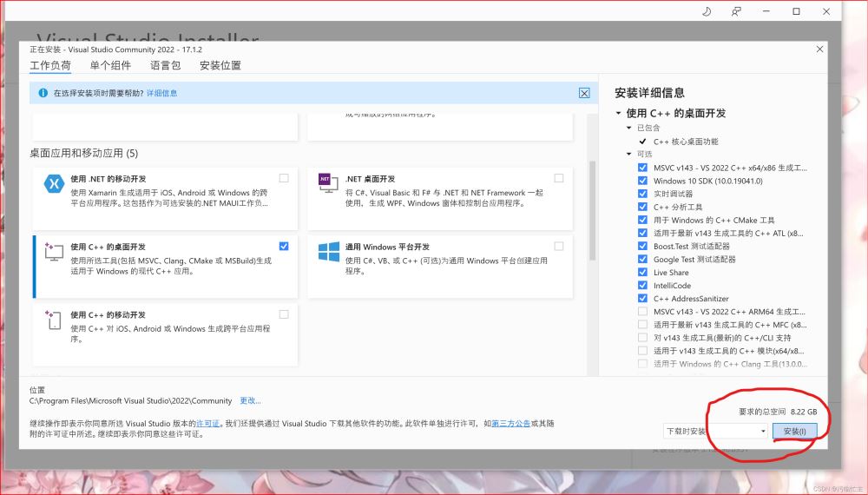The image size is (868, 495).
Task: Dismiss the help banner with its X icon
Action: [584, 93]
